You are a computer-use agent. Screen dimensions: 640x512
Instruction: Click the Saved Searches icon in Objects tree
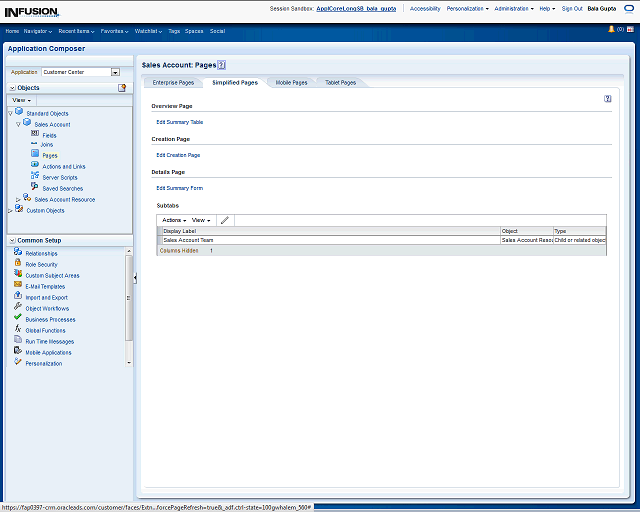tap(35, 188)
